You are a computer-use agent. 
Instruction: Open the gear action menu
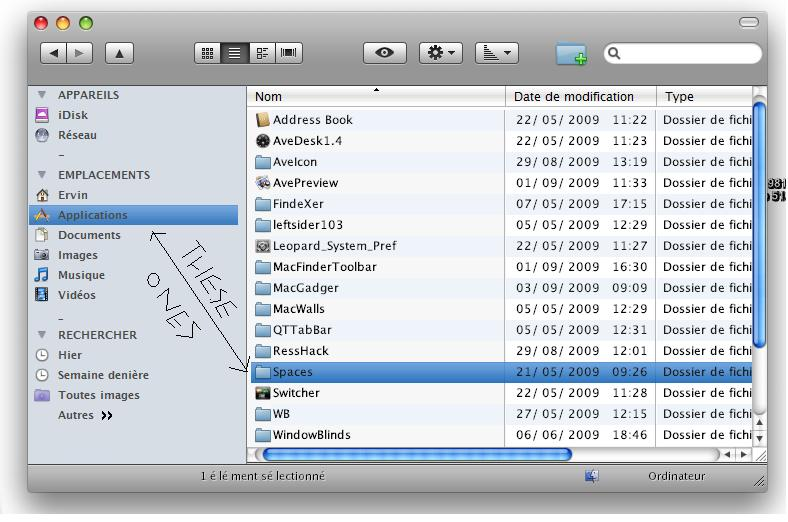click(x=441, y=53)
